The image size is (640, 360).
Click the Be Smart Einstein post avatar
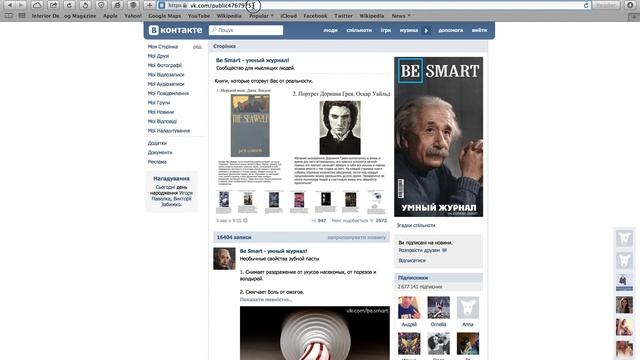[x=224, y=258]
